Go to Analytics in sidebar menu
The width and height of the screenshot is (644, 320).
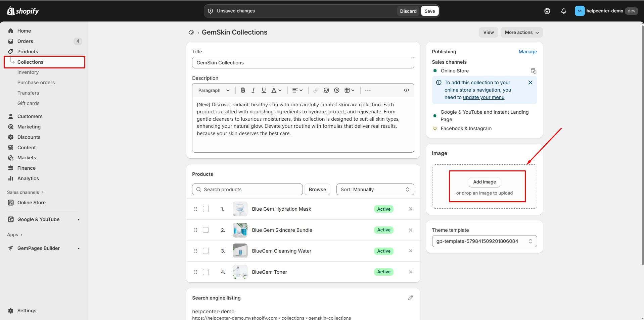[x=28, y=178]
